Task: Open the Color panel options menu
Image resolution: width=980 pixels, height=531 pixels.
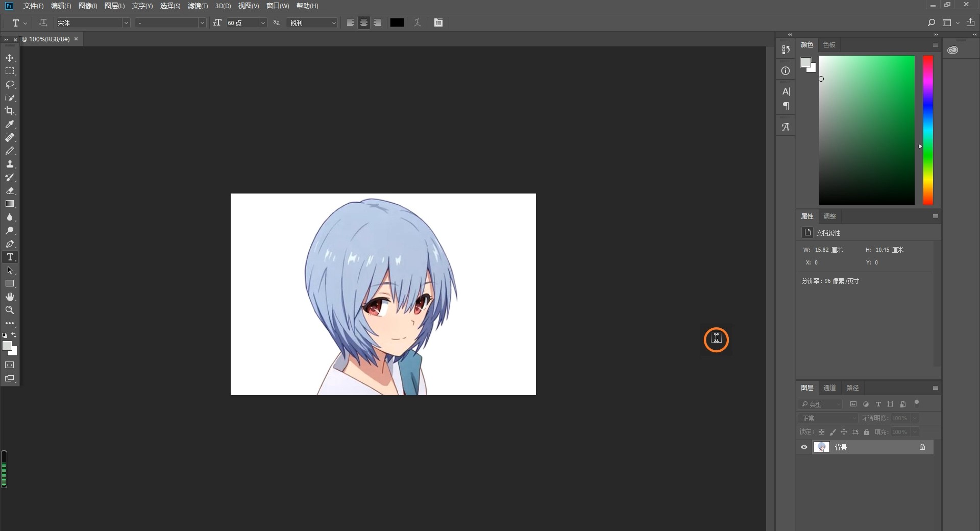Action: (935, 45)
